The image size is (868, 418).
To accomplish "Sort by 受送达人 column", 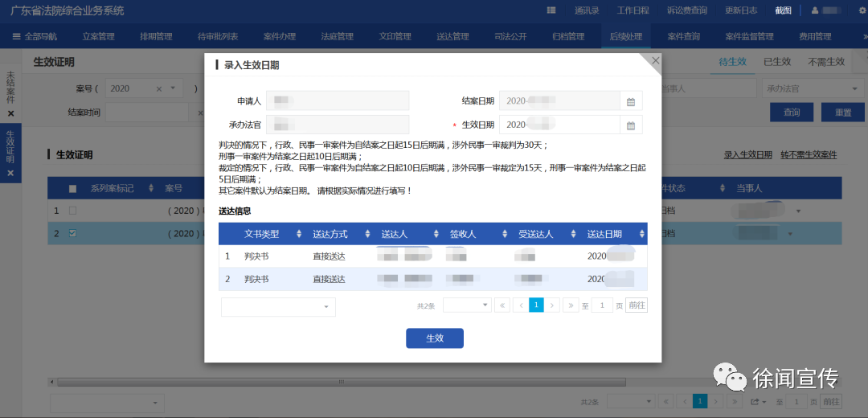I will (574, 234).
